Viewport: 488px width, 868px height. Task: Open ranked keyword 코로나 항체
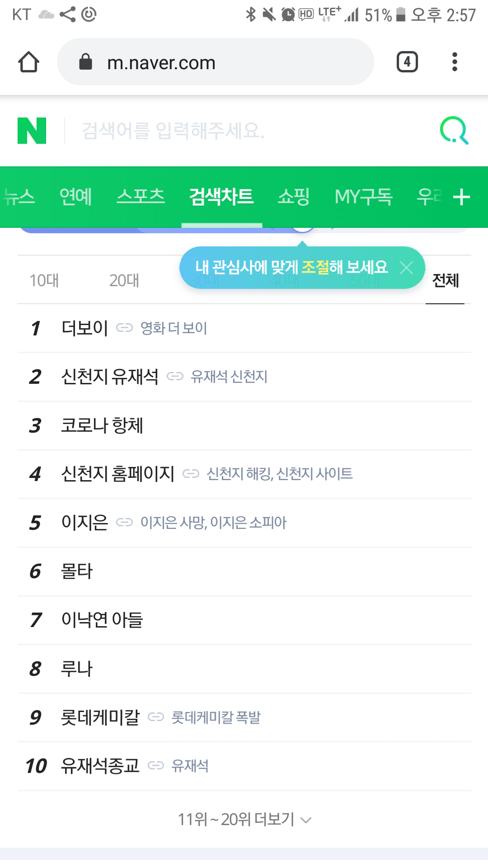(x=102, y=425)
